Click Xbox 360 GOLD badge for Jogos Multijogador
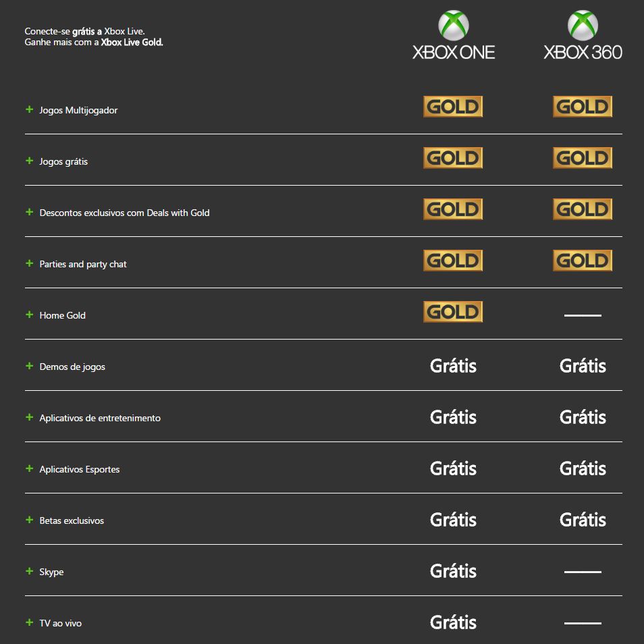The height and width of the screenshot is (644, 644). (x=583, y=107)
